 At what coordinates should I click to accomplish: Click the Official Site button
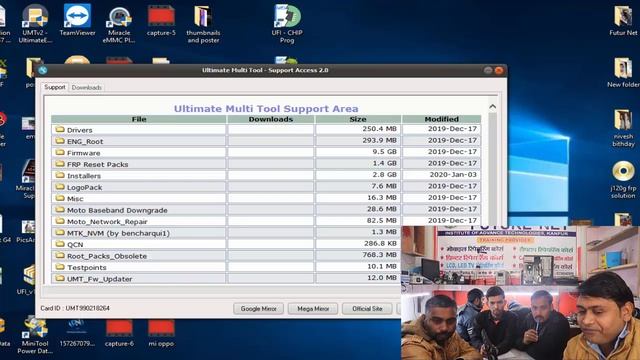pos(367,309)
